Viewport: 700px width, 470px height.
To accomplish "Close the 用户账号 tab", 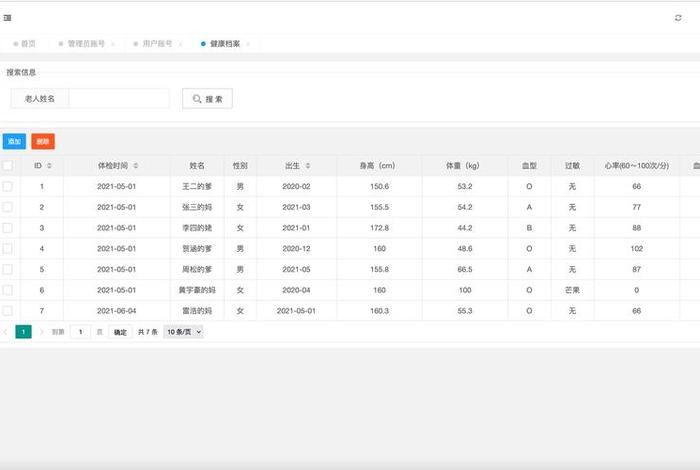I will tap(180, 44).
